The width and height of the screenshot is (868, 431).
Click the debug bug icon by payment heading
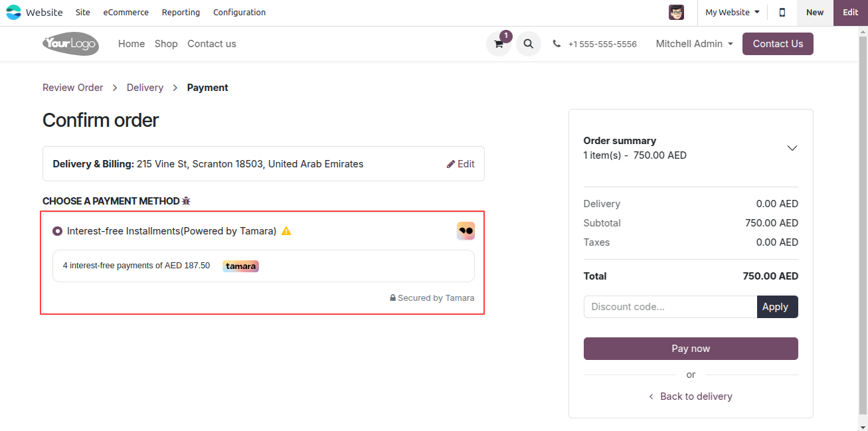[186, 201]
